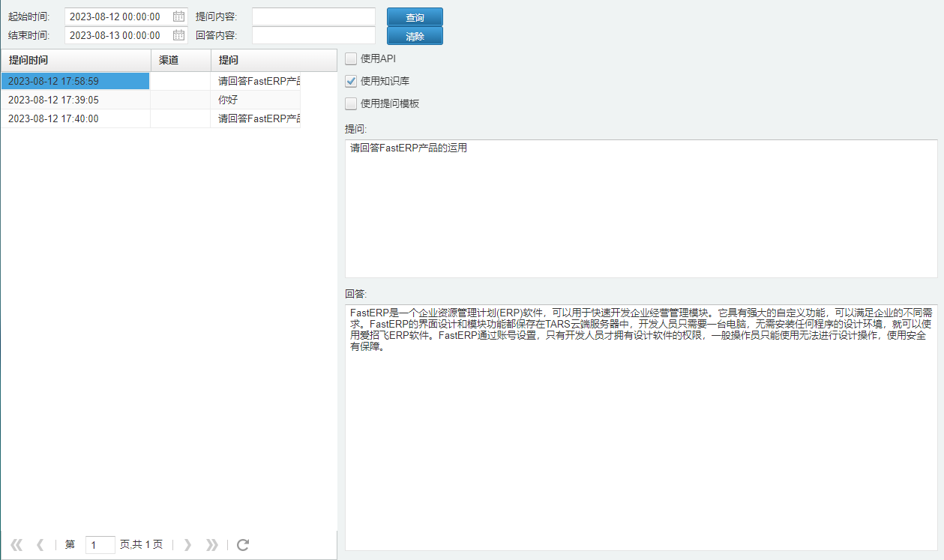Viewport: 944px width, 560px height.
Task: Click inside the 提问 text area
Action: [641, 208]
